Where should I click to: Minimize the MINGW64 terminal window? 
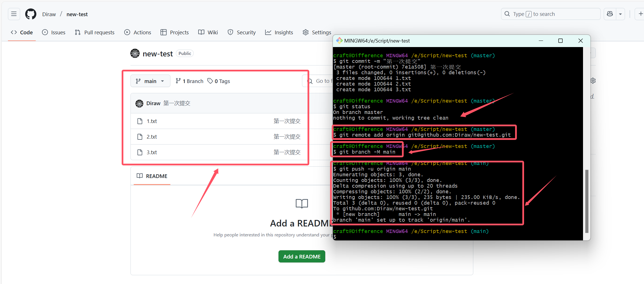pos(541,41)
